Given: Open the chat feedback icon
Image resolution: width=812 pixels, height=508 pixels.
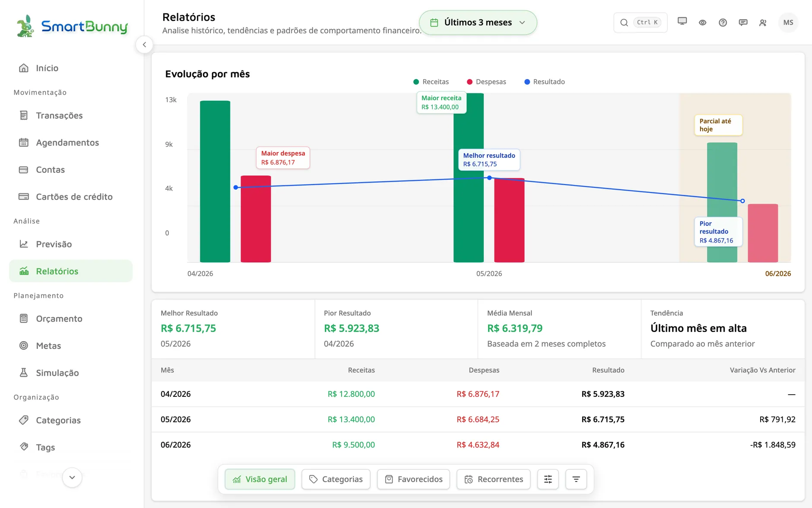Looking at the screenshot, I should coord(743,22).
